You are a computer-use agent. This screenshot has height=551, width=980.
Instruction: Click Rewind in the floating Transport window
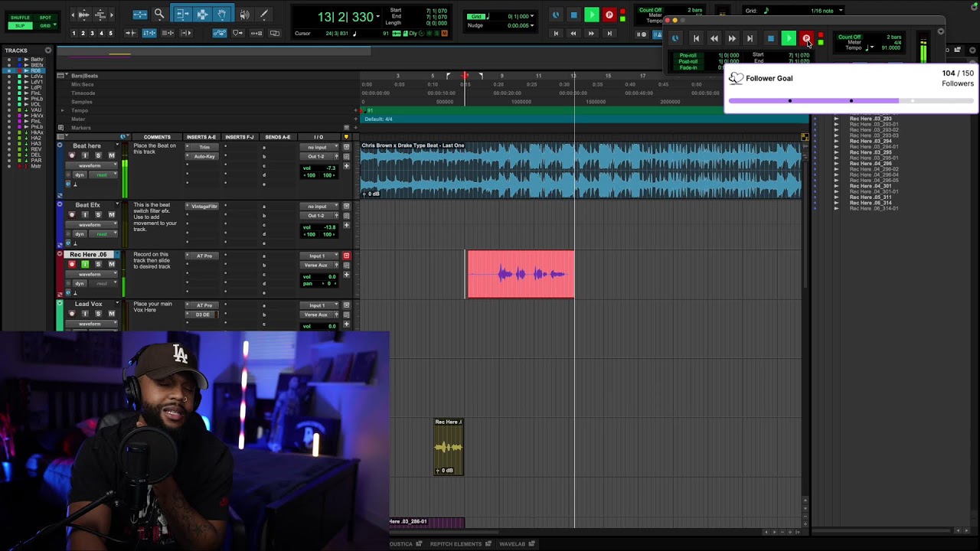click(714, 38)
